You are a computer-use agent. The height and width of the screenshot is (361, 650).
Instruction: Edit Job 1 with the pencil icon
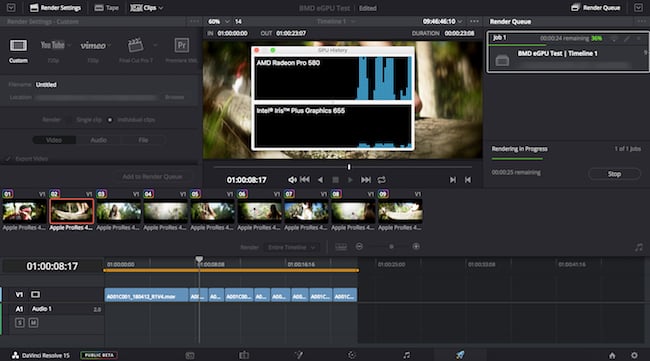(627, 38)
